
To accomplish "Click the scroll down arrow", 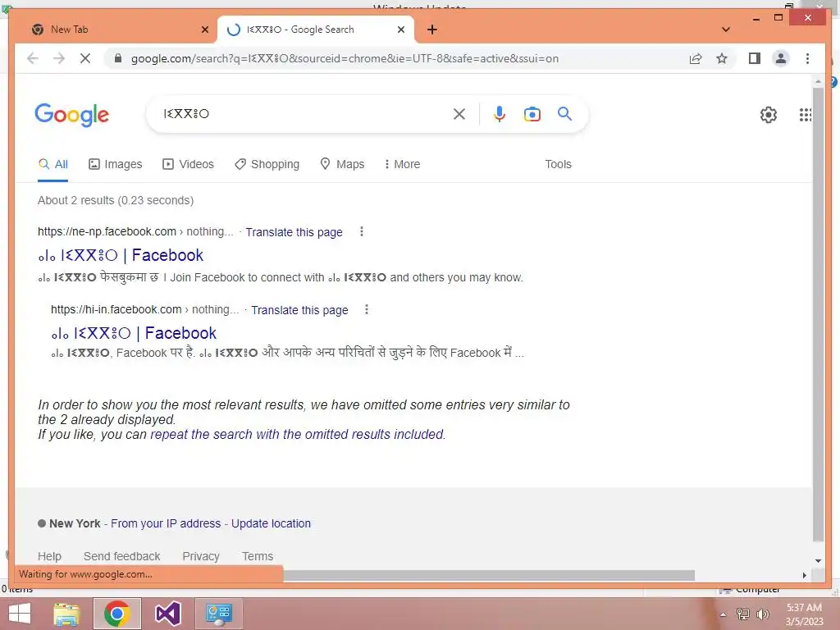I will [x=818, y=561].
